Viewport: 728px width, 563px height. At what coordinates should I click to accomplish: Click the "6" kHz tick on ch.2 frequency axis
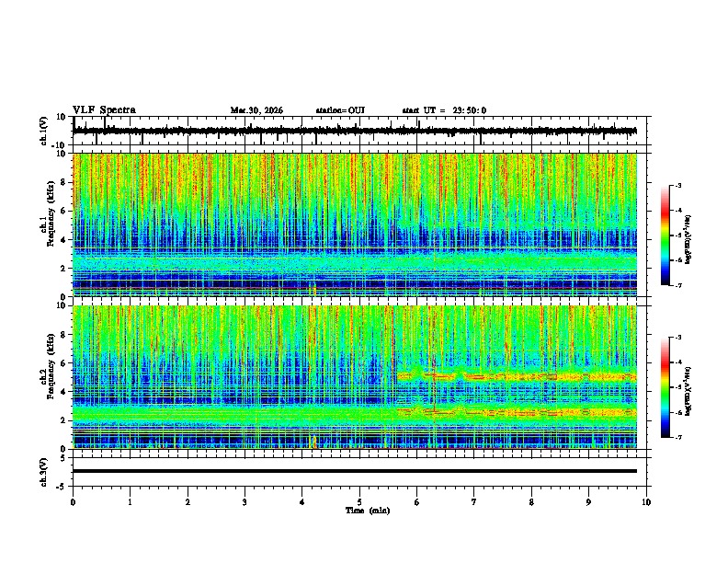[x=64, y=363]
